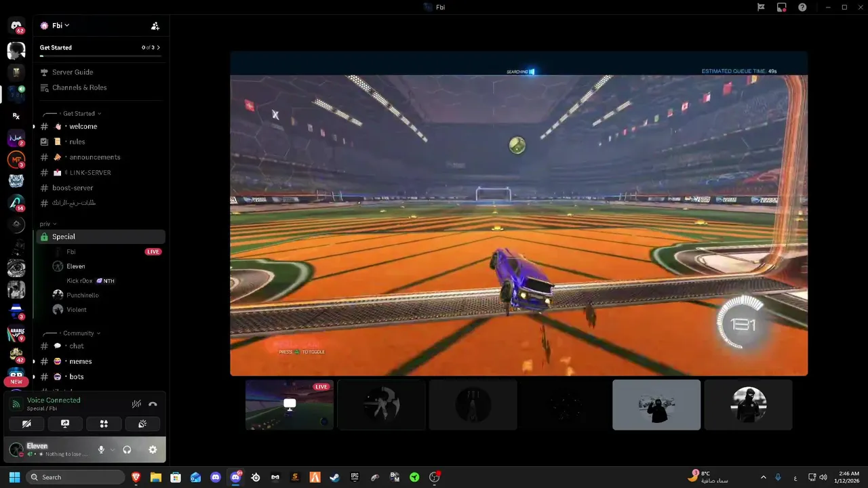Open the announcements channel
Viewport: 868px width, 488px height.
pyautogui.click(x=100, y=157)
